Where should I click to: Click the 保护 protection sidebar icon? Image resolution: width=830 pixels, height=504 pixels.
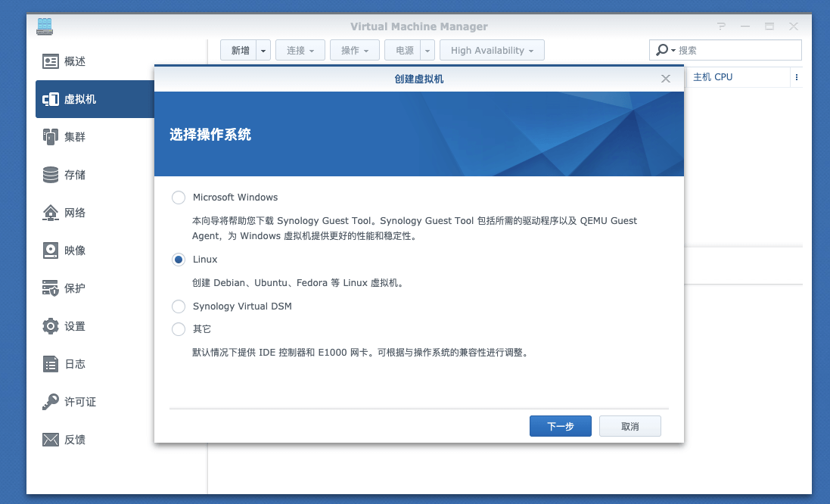pyautogui.click(x=50, y=288)
